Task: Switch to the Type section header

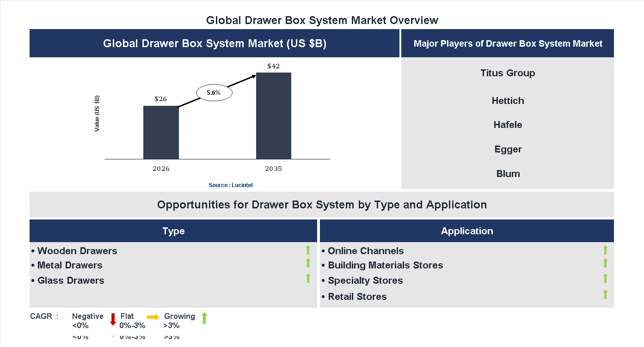Action: (173, 231)
